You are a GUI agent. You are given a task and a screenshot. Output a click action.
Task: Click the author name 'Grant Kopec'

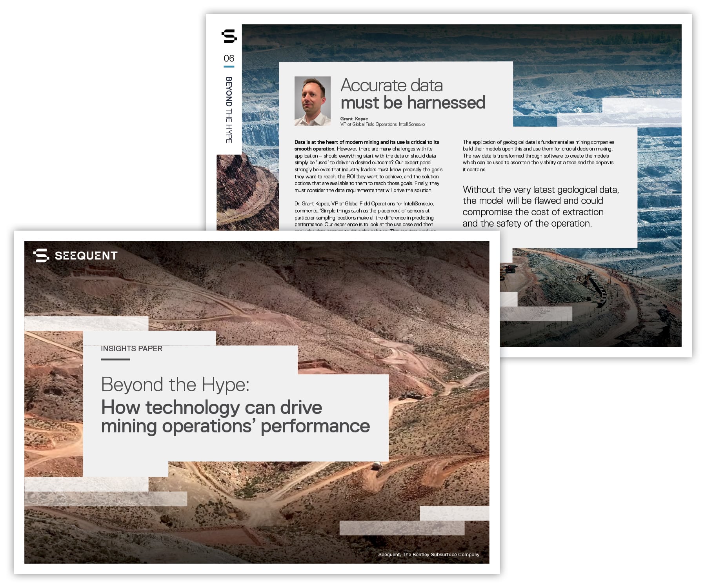click(x=354, y=119)
